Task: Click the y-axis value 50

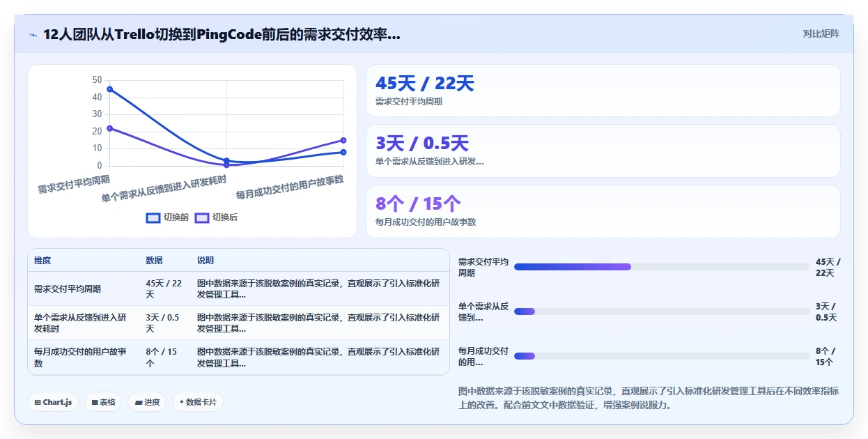Action: (x=97, y=80)
